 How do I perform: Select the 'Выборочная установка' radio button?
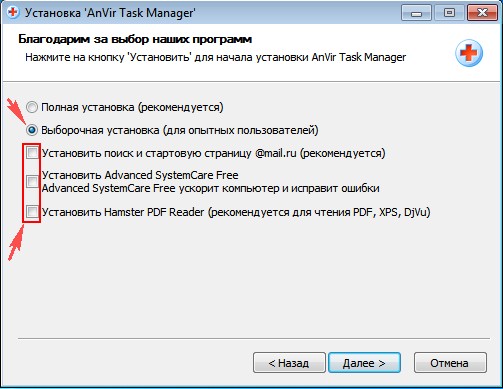32,130
